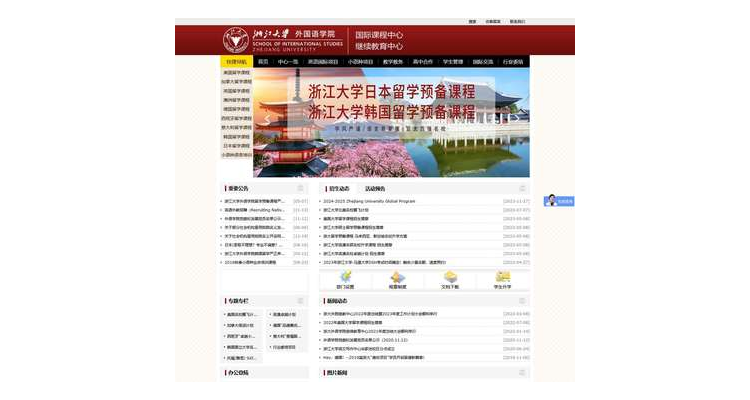750x400 pixels.
Task: Open 加拿大留学课程 in quick navigation
Action: pos(236,82)
